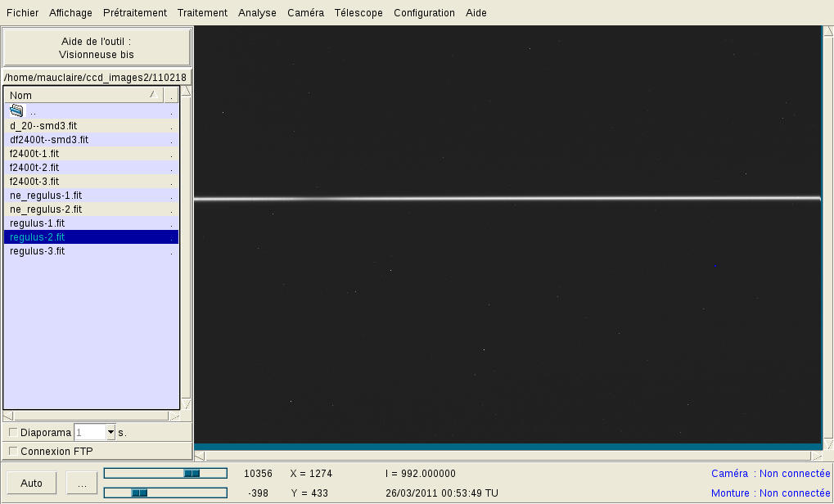Viewport: 834px width, 504px height.
Task: Click the bright spectrum line in the image
Action: (x=507, y=199)
